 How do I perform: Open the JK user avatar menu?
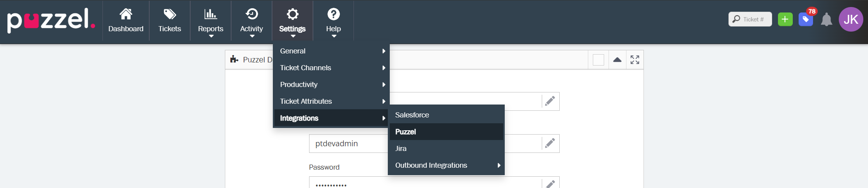coord(851,20)
